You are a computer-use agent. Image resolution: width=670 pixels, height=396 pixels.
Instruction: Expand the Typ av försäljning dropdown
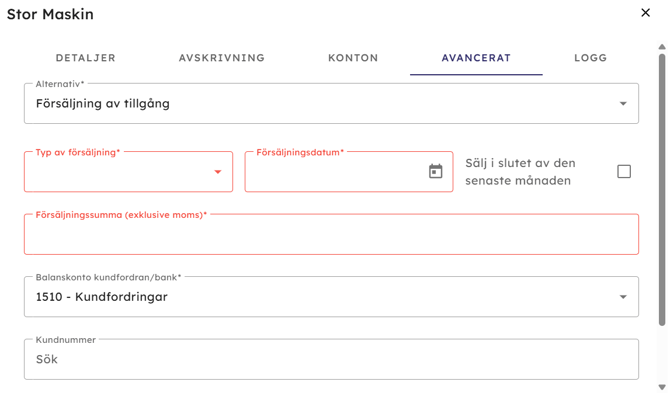(x=128, y=172)
